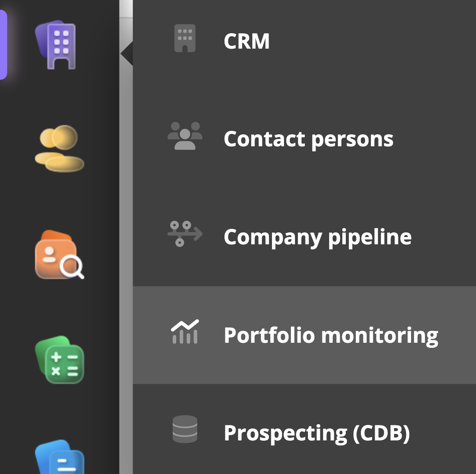Click the purple building icon in left rail
Viewport: 476px width, 474px height.
(x=58, y=45)
